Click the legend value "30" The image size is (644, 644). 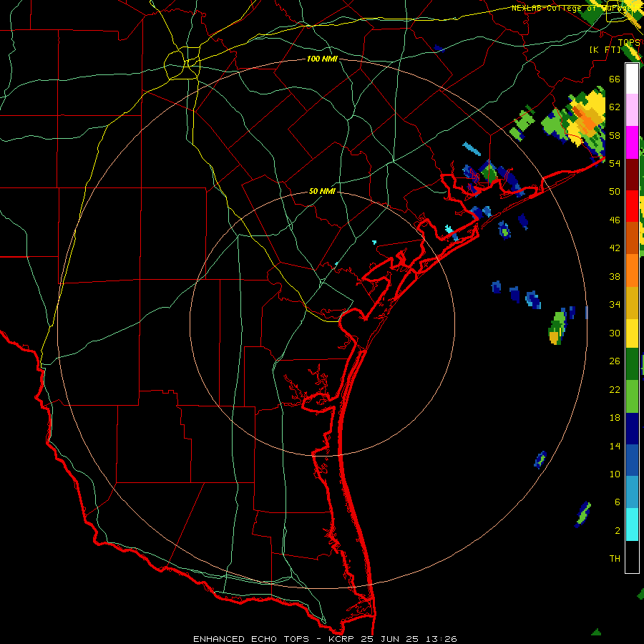click(615, 333)
